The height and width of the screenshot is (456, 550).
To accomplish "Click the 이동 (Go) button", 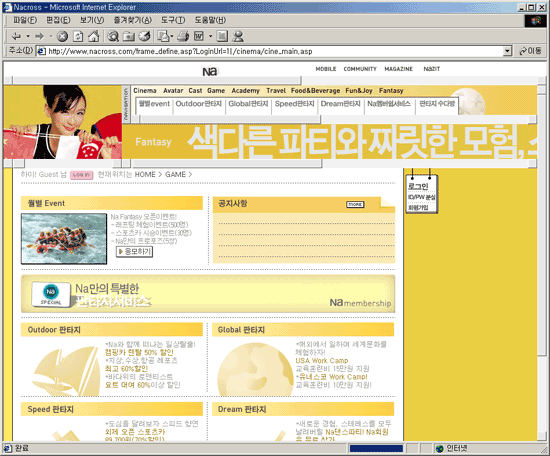I will point(530,51).
